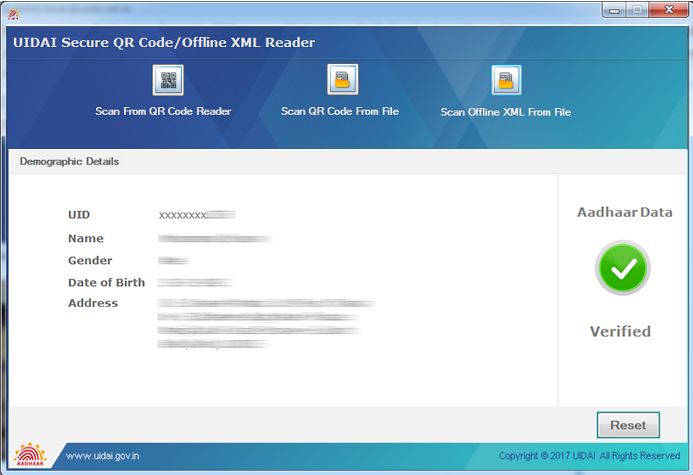Click the Gender field label
The width and height of the screenshot is (693, 475).
[90, 261]
